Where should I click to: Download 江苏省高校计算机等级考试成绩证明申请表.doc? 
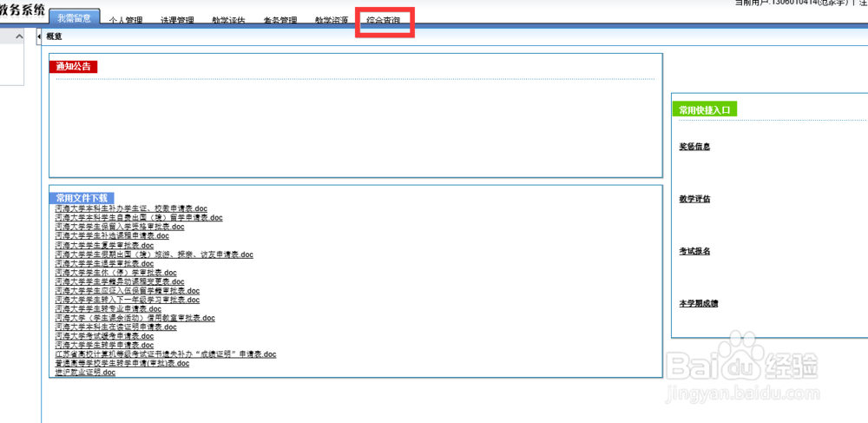coord(166,354)
